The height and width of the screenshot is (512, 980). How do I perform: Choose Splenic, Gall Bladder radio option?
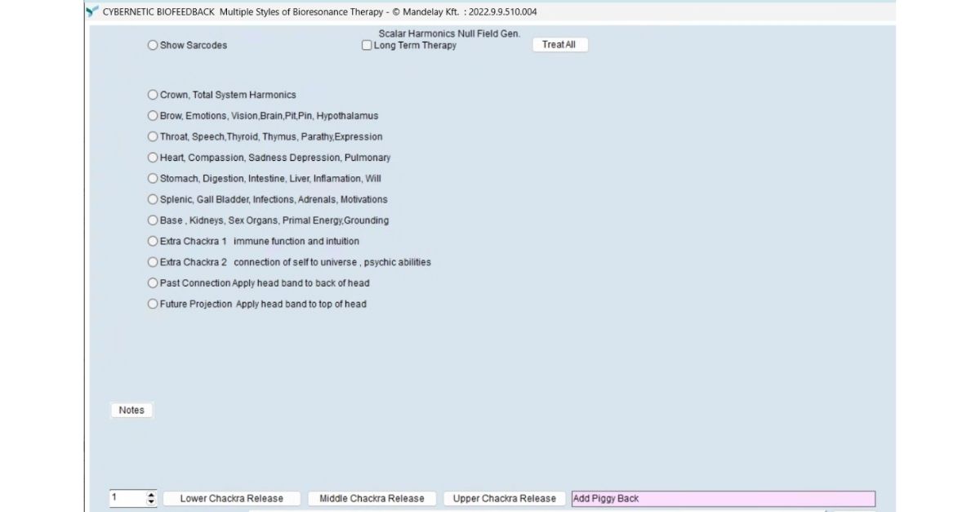[x=153, y=199]
